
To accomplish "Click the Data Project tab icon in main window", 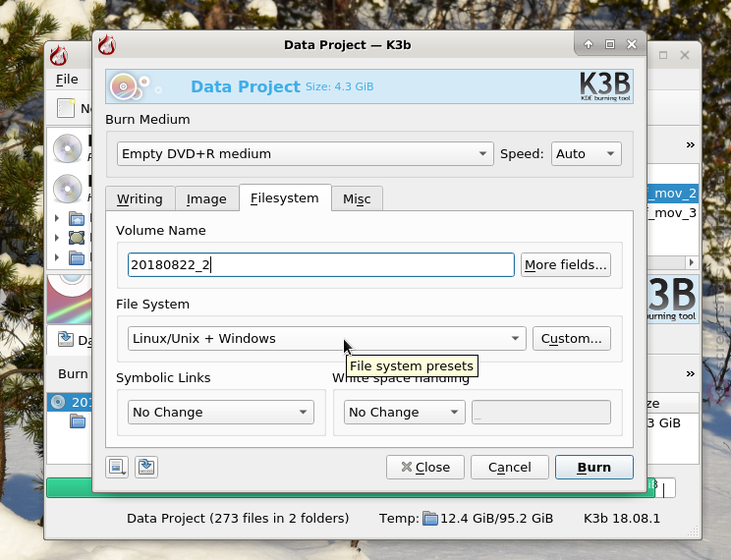I will coord(66,339).
